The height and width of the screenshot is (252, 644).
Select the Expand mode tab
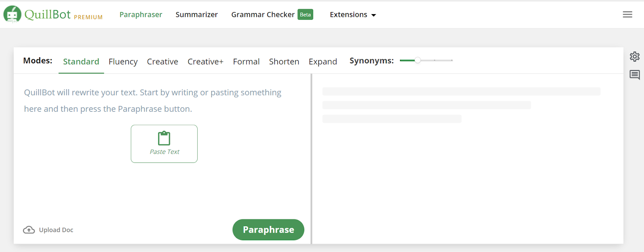coord(323,62)
